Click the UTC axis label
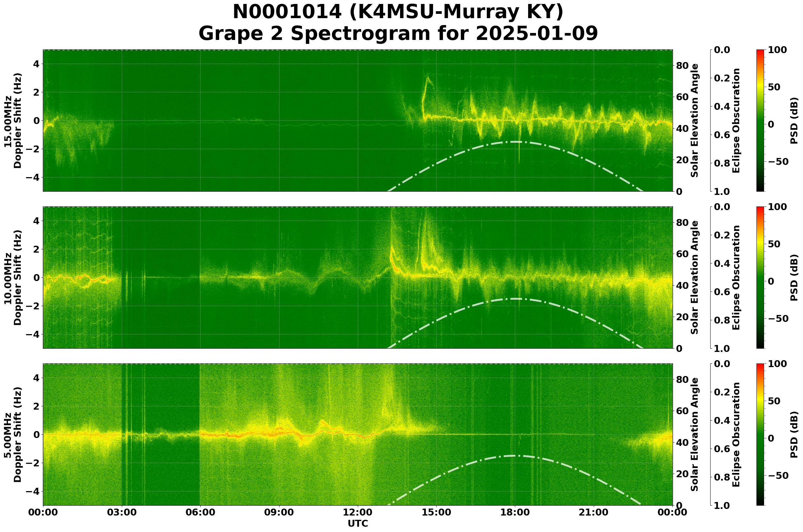This screenshot has width=803, height=532. (357, 523)
